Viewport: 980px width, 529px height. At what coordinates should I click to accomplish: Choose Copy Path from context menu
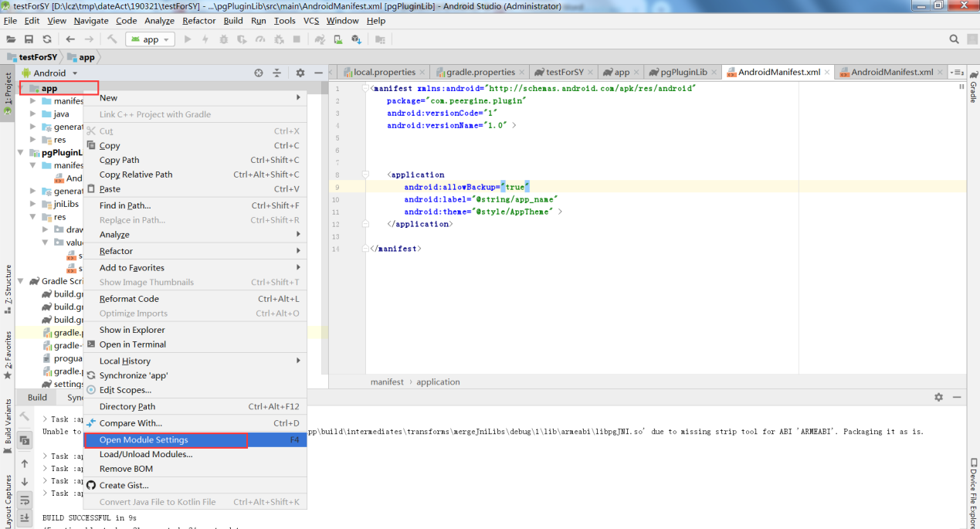[195, 160]
